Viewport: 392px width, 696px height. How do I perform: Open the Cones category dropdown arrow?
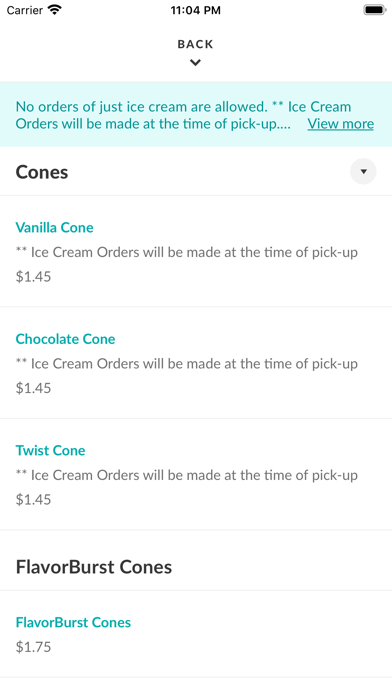pos(363,171)
